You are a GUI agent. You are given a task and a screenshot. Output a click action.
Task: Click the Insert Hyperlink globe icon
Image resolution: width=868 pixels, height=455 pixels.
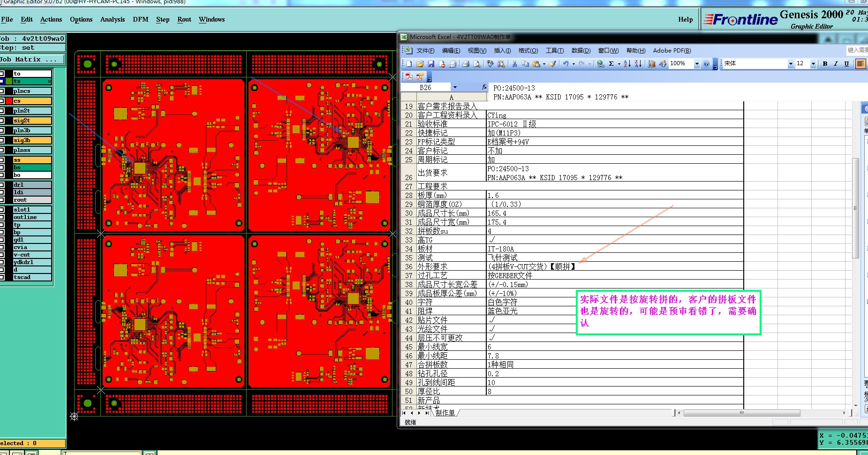tap(600, 64)
